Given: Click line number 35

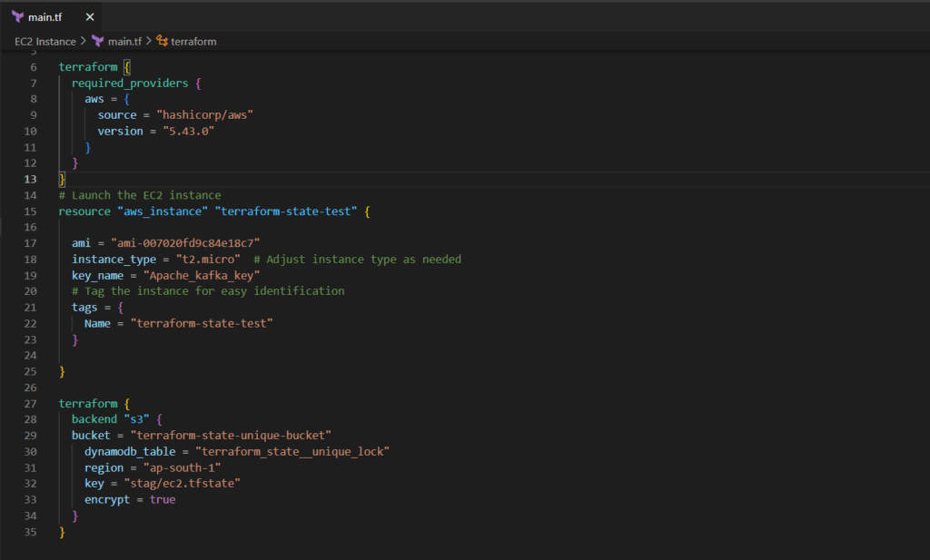Looking at the screenshot, I should [30, 532].
